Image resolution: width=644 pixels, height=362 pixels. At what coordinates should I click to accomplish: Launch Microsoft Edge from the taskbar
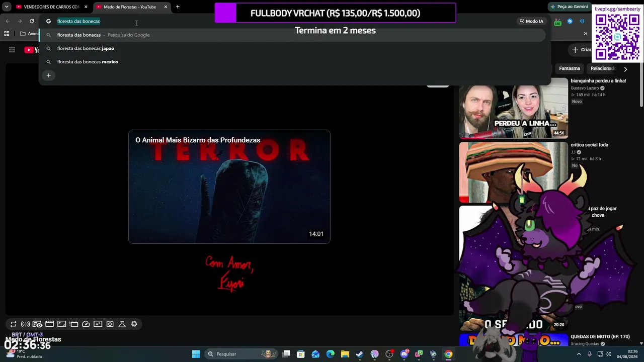pyautogui.click(x=330, y=354)
